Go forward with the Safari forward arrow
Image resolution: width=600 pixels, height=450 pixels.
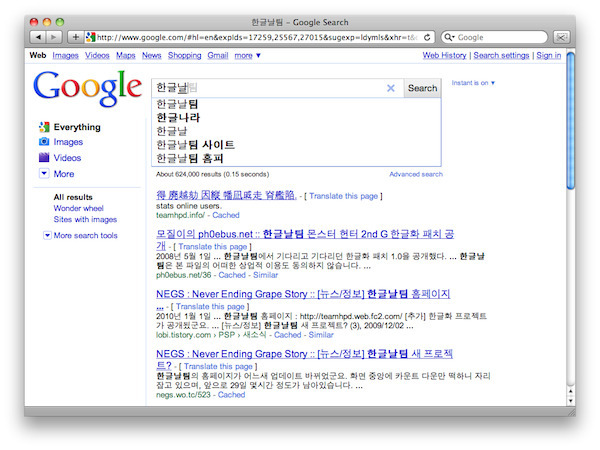[54, 37]
